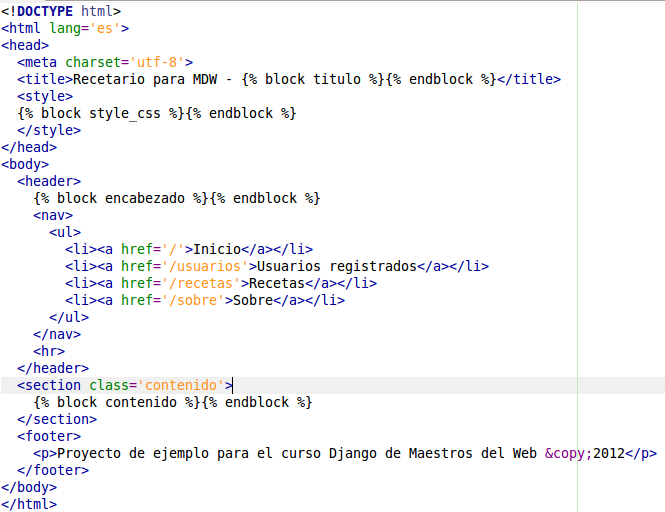Click the closing head tag

pos(29,147)
